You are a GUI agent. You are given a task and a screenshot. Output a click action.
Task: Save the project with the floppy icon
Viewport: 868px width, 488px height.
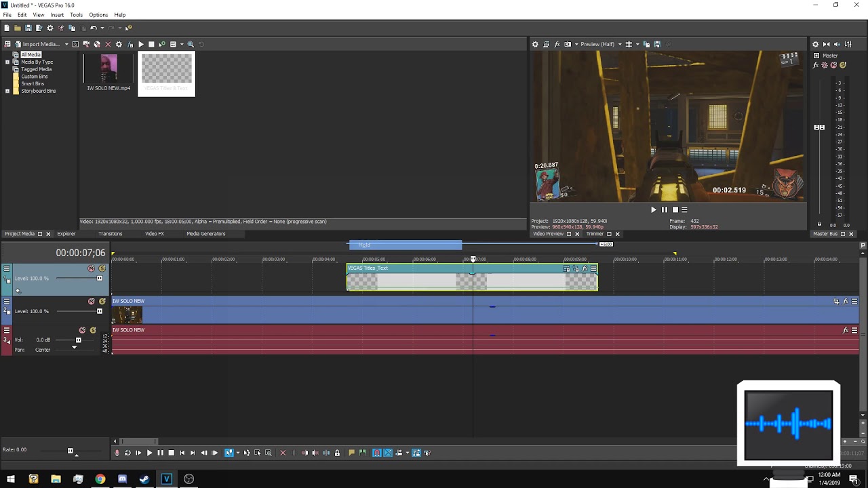tap(28, 28)
